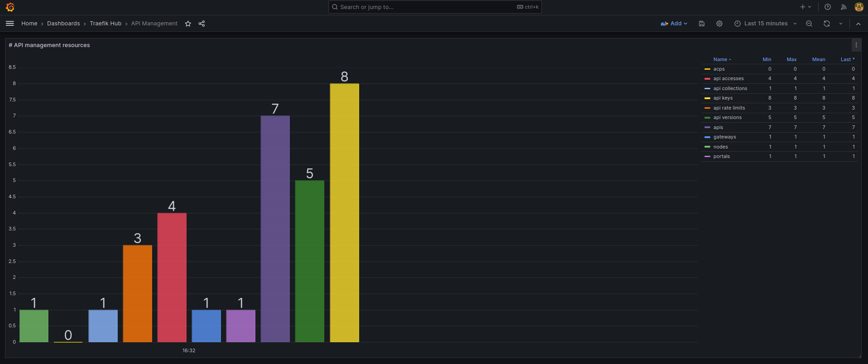Sort legend by Max column
The height and width of the screenshot is (364, 868).
791,59
